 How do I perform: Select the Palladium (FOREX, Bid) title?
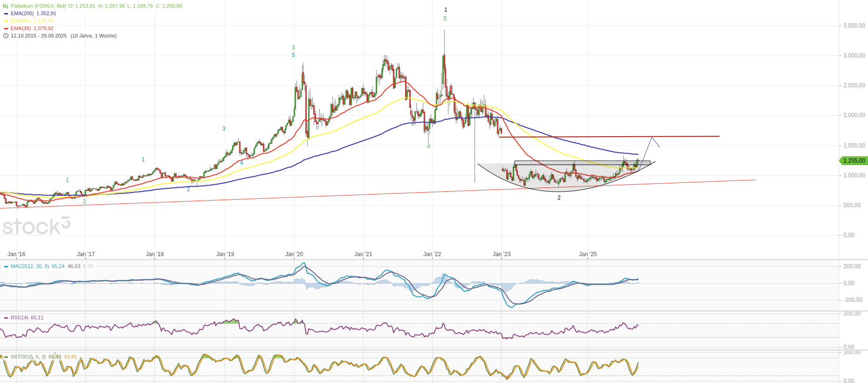[38, 6]
